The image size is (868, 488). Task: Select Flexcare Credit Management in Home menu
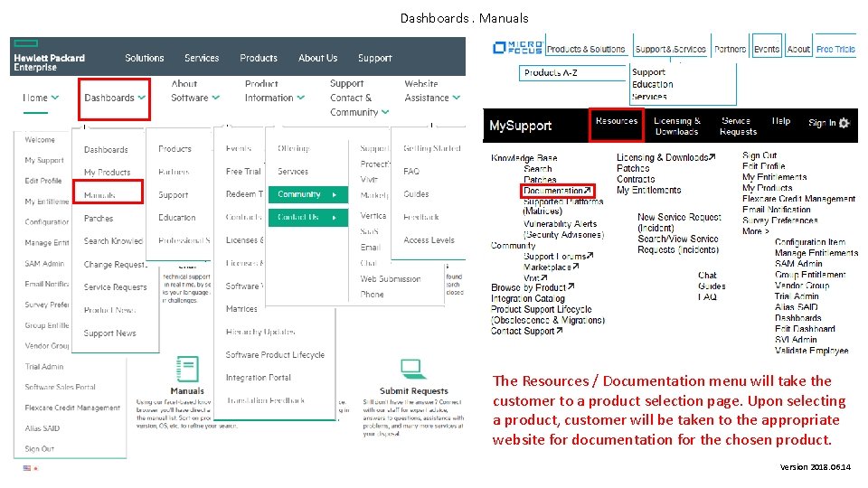72,408
